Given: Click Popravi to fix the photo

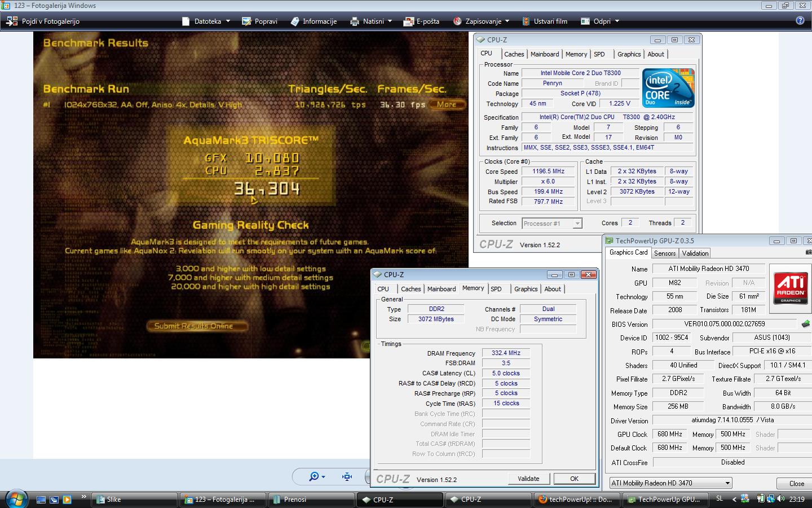Looking at the screenshot, I should 260,21.
